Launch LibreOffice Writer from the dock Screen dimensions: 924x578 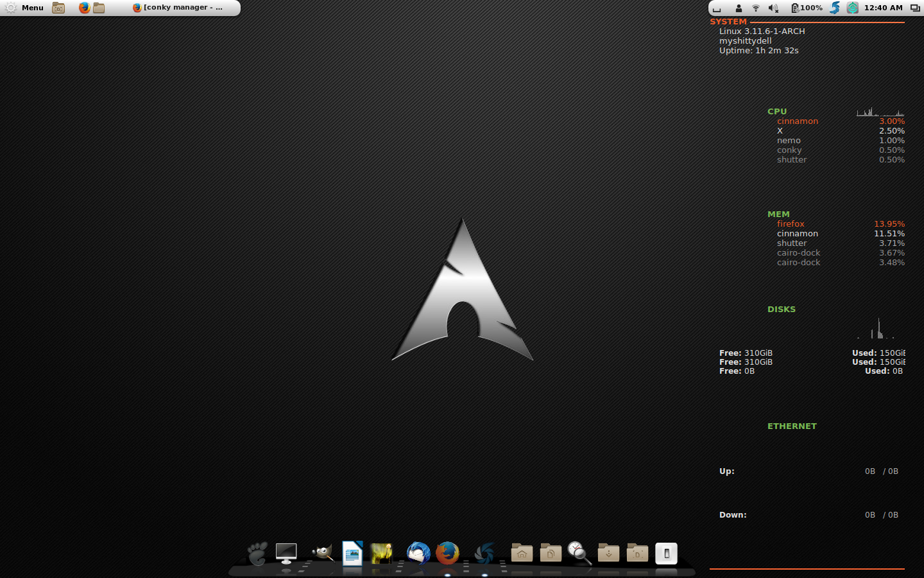point(352,553)
